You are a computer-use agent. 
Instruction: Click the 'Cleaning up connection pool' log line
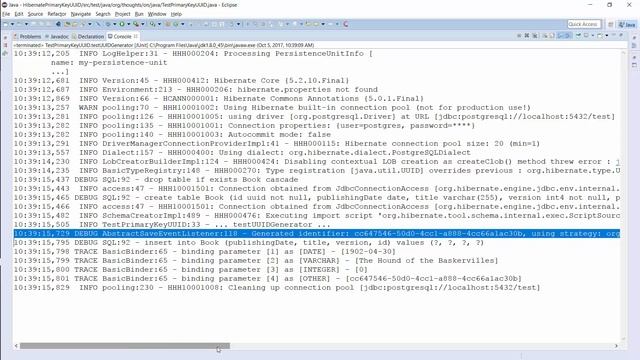pos(277,287)
